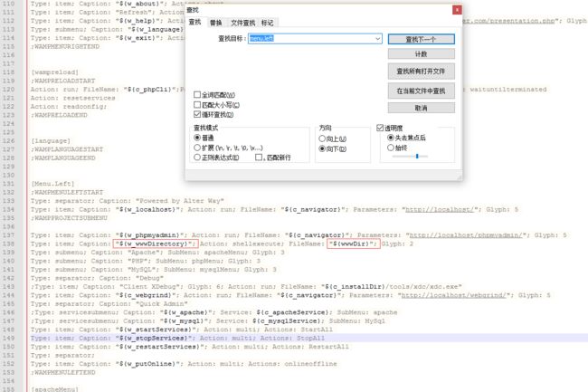Click the "${w_exit}" caption text

pyautogui.click(x=138, y=38)
